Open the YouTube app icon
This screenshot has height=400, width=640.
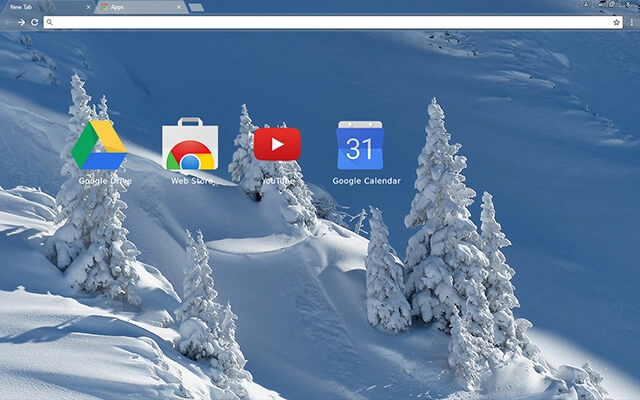(x=277, y=144)
